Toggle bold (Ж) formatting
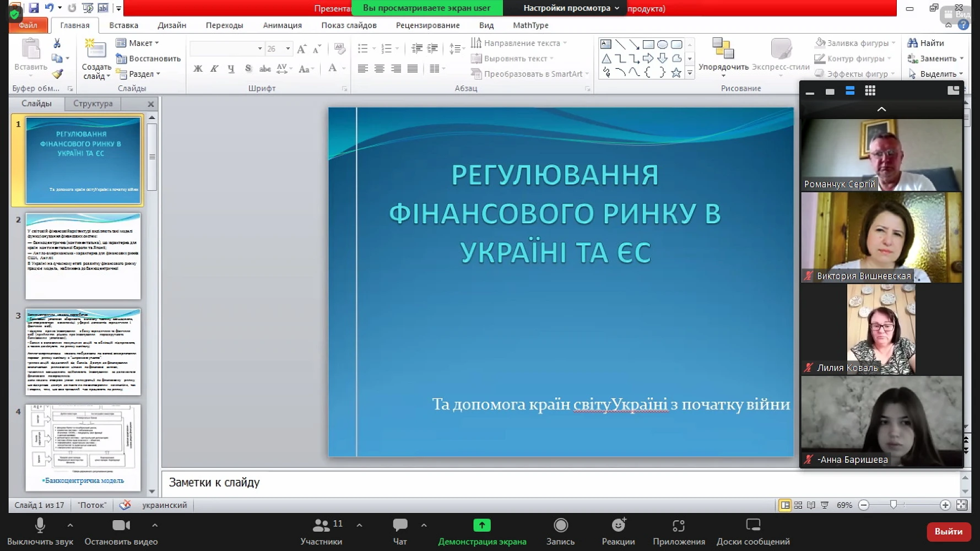 click(x=198, y=68)
